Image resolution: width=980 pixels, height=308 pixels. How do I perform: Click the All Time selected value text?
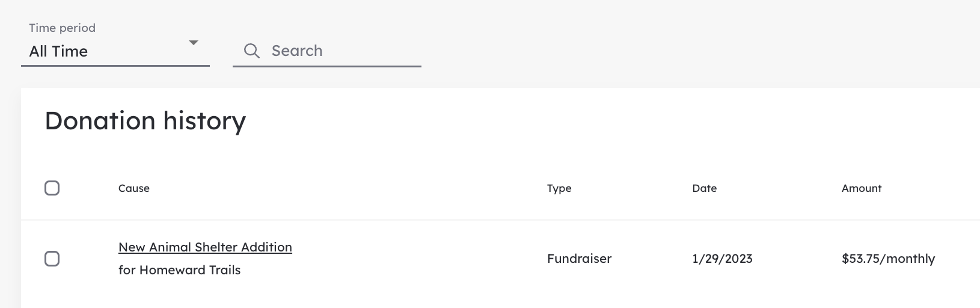tap(58, 52)
